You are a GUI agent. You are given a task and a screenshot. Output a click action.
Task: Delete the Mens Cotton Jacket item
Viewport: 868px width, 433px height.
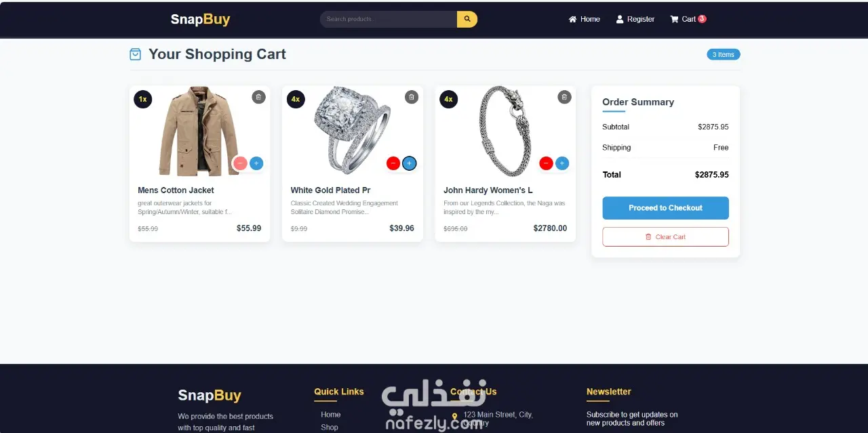258,97
